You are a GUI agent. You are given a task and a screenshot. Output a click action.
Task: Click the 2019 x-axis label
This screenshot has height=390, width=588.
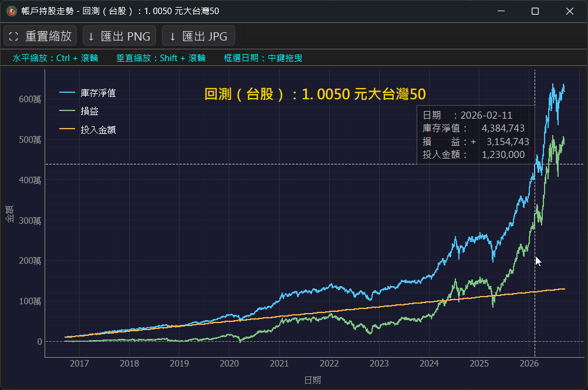point(179,364)
